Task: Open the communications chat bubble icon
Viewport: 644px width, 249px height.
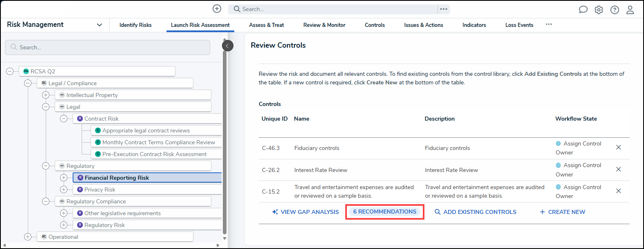Action: click(583, 10)
